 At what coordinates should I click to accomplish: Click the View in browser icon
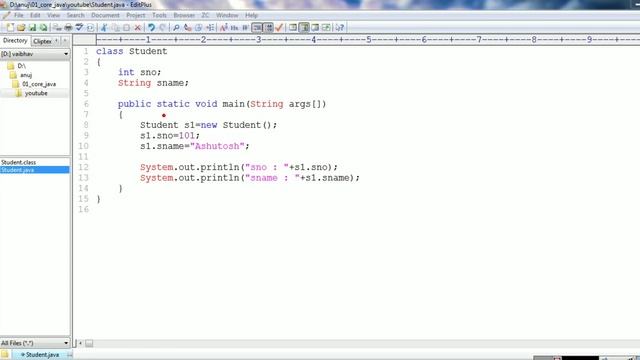point(90,27)
